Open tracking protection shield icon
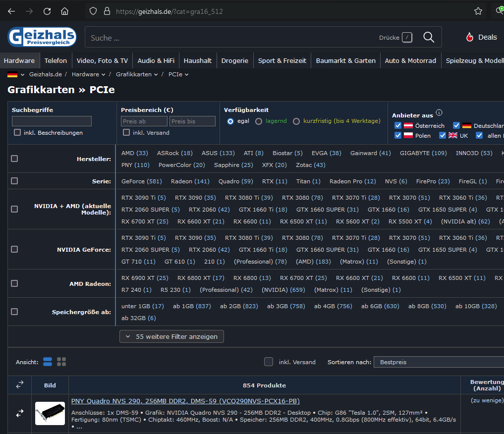The width and height of the screenshot is (504, 434). (93, 11)
